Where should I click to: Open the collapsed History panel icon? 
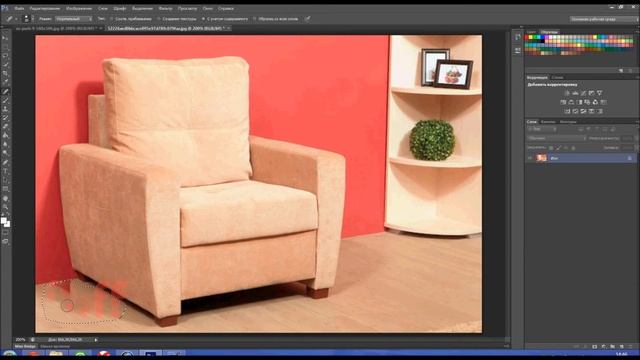518,37
